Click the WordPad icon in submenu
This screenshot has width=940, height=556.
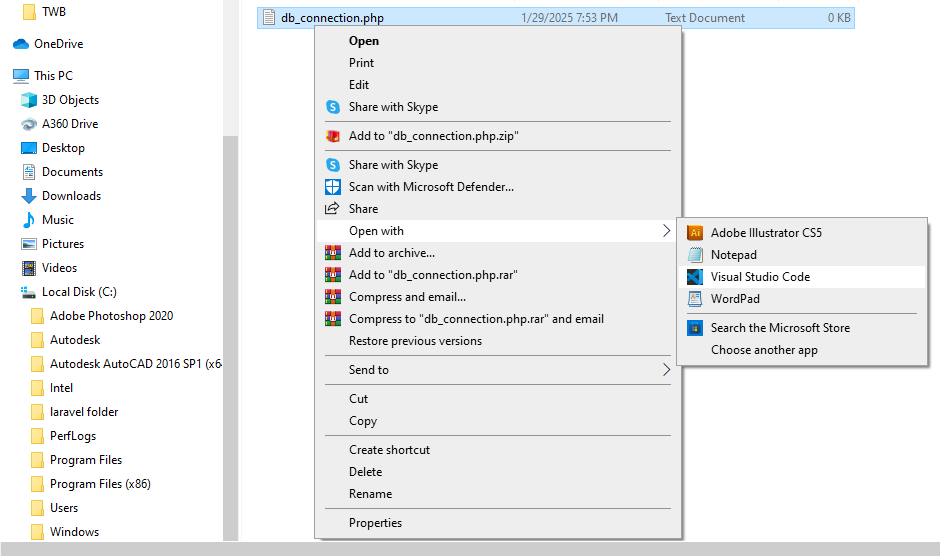pos(695,299)
